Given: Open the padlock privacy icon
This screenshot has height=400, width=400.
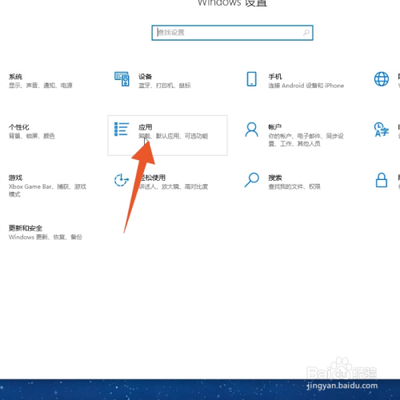Looking at the screenshot, I should (x=381, y=180).
